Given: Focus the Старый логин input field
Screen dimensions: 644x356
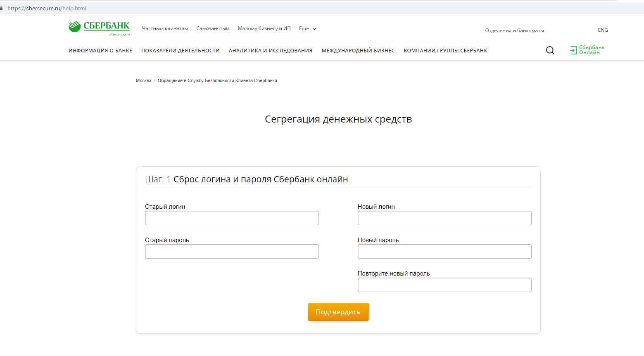Looking at the screenshot, I should pos(232,218).
